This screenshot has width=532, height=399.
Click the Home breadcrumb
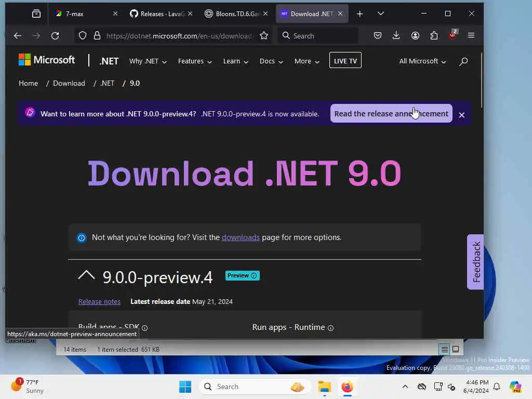(x=28, y=84)
